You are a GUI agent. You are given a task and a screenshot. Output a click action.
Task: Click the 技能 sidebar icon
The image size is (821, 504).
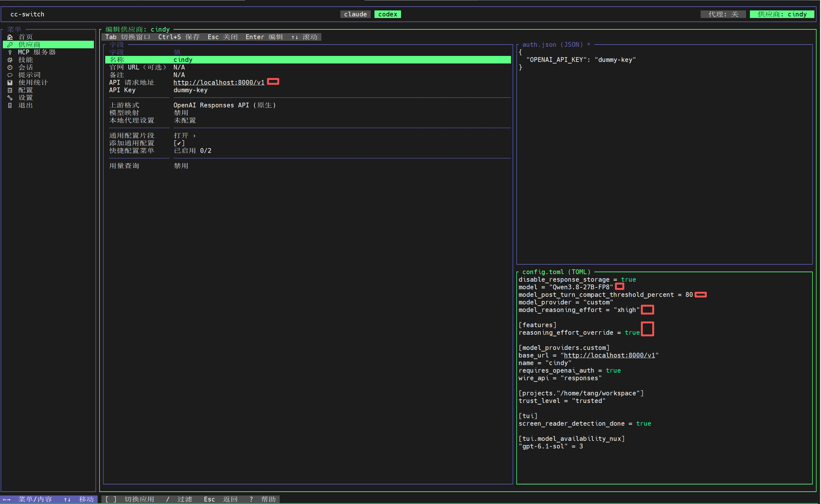[x=10, y=60]
